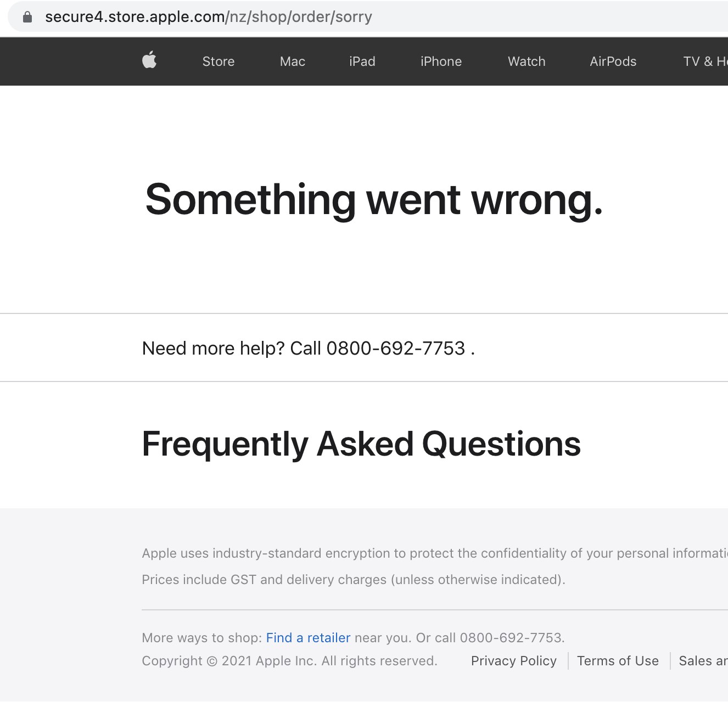Image resolution: width=728 pixels, height=707 pixels.
Task: Open the Terms of Use footer link
Action: [618, 661]
